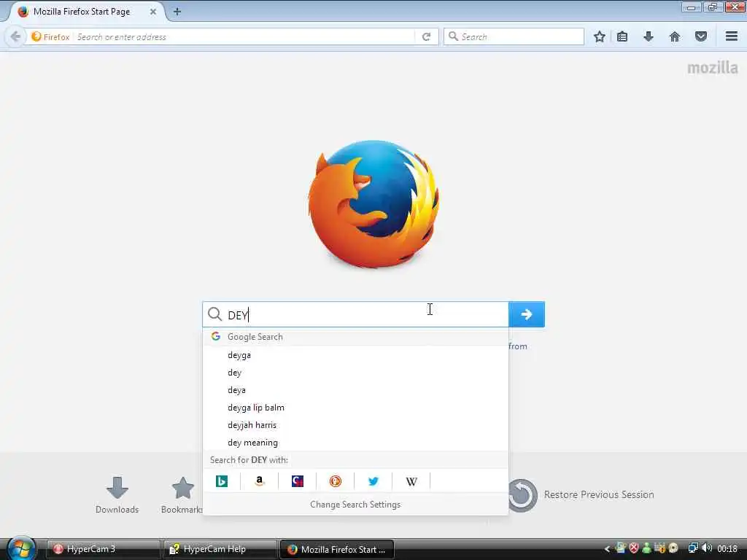
Task: Choose suggestion "dey meaning"
Action: (355, 443)
